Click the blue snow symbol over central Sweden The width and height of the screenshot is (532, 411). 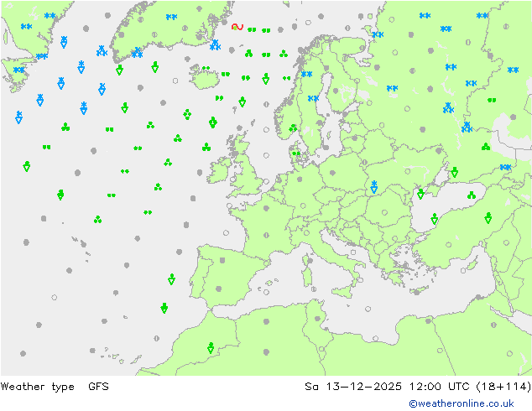pos(313,98)
